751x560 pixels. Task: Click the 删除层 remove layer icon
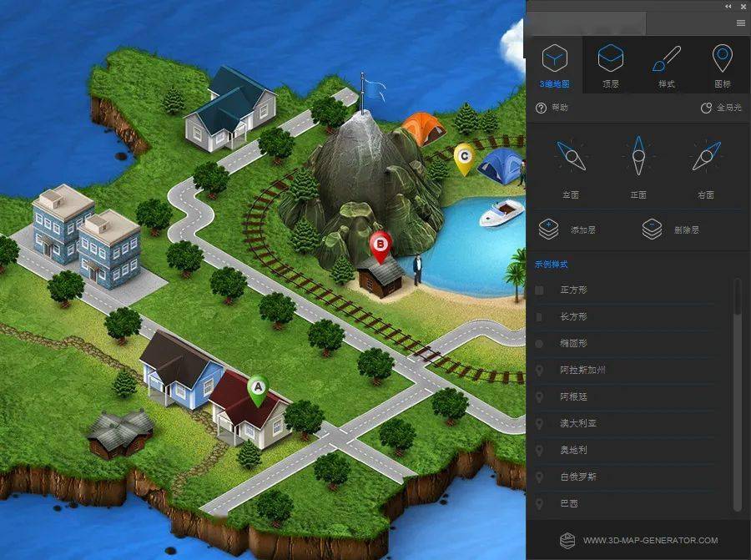[652, 229]
